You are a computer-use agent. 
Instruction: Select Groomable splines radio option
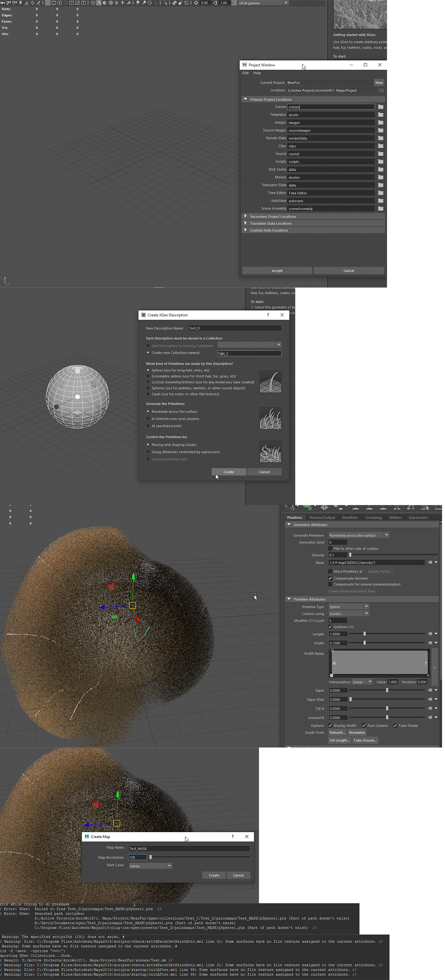click(148, 376)
